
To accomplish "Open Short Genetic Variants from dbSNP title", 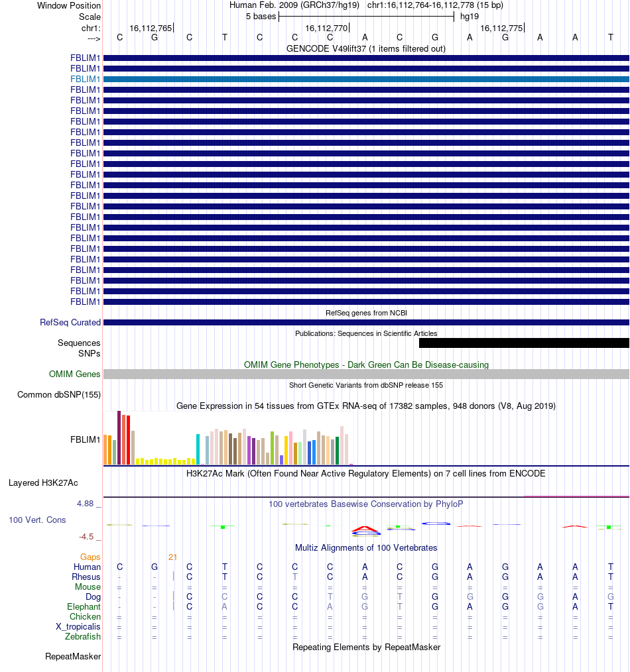I will point(366,385).
